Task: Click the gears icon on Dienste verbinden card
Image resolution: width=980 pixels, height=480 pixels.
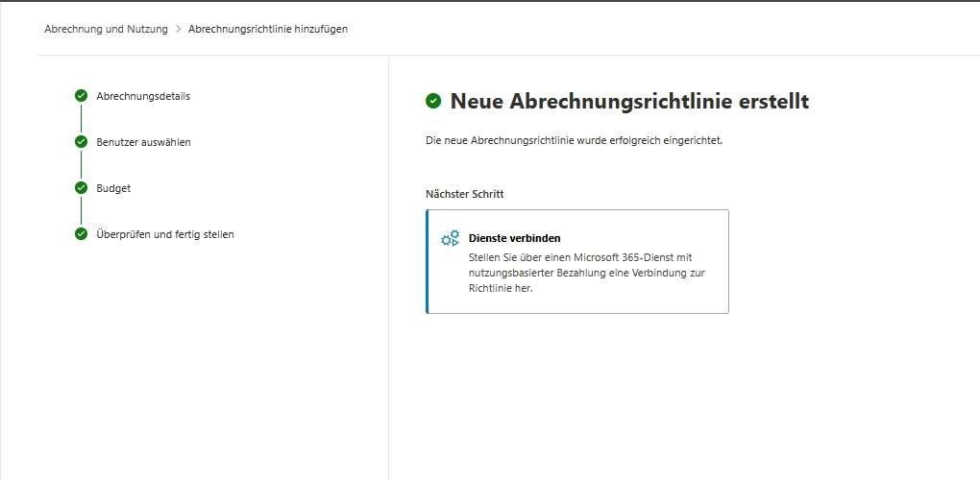Action: pos(450,239)
